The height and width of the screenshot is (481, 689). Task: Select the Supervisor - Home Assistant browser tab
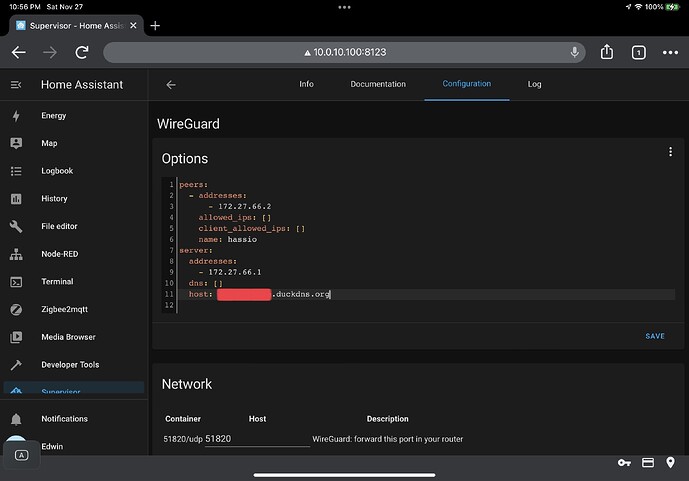pyautogui.click(x=76, y=25)
